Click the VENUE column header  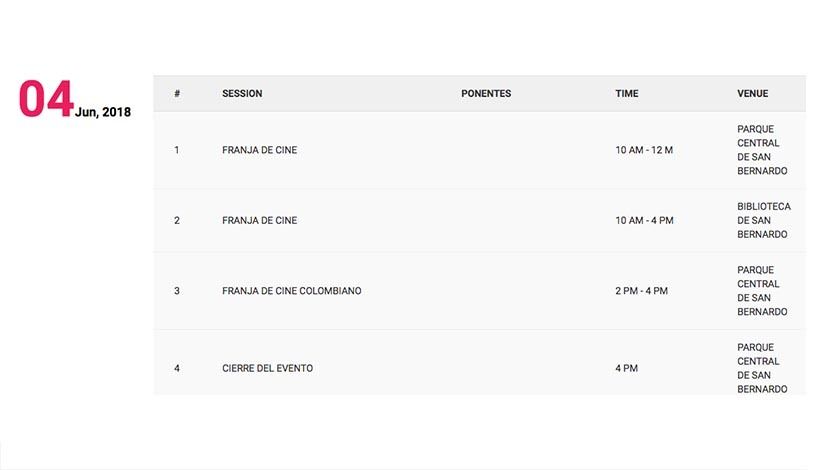click(x=753, y=94)
